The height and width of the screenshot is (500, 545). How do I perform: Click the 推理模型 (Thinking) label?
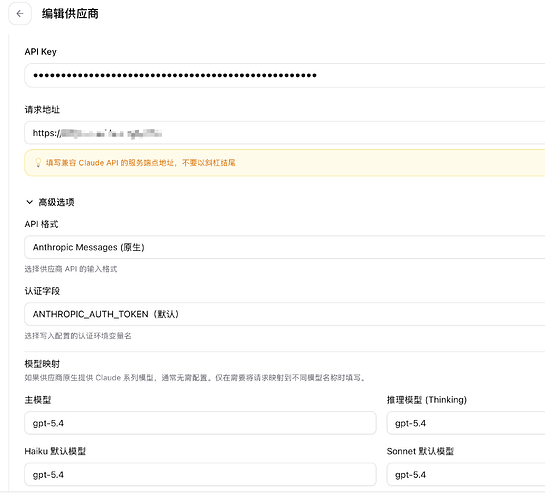426,400
